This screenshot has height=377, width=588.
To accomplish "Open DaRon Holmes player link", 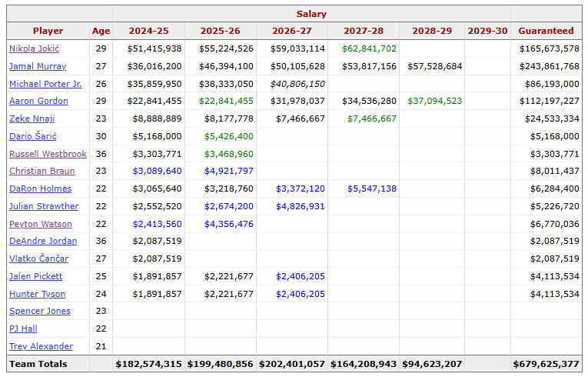I will (x=40, y=188).
